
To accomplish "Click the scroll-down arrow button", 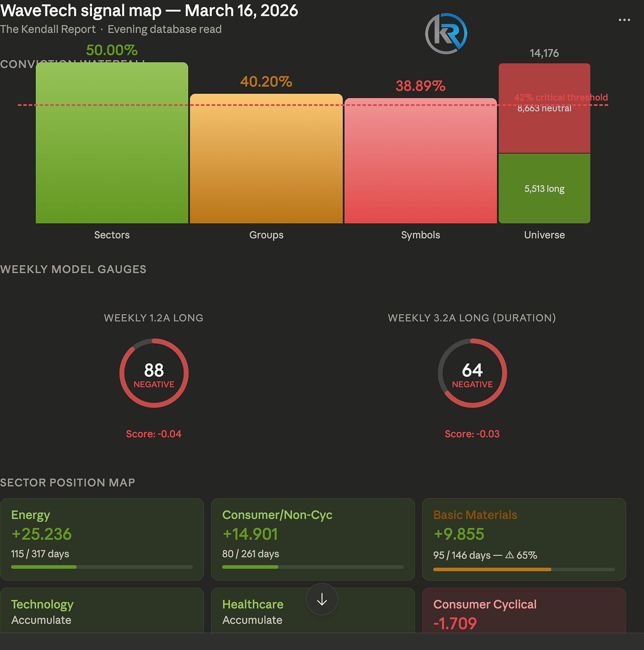I will (x=322, y=600).
